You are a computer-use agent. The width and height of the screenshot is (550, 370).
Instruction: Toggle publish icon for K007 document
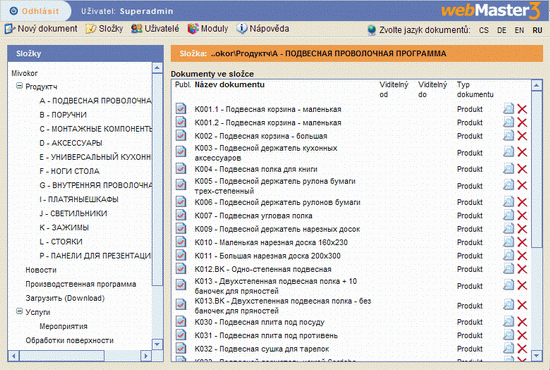(181, 215)
